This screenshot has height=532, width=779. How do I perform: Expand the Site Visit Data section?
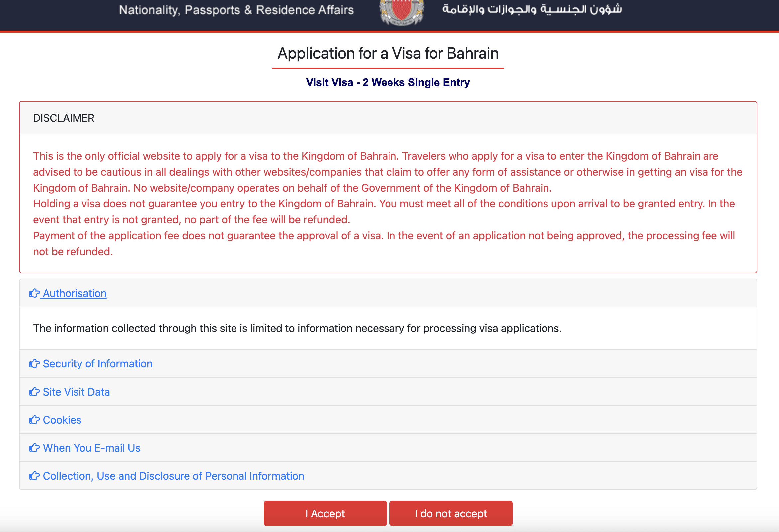[70, 392]
